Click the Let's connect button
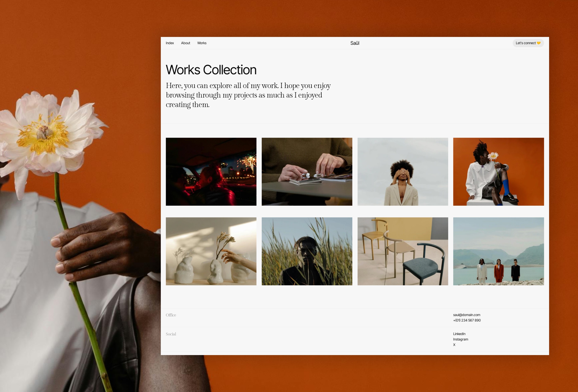The height and width of the screenshot is (392, 578). point(528,43)
